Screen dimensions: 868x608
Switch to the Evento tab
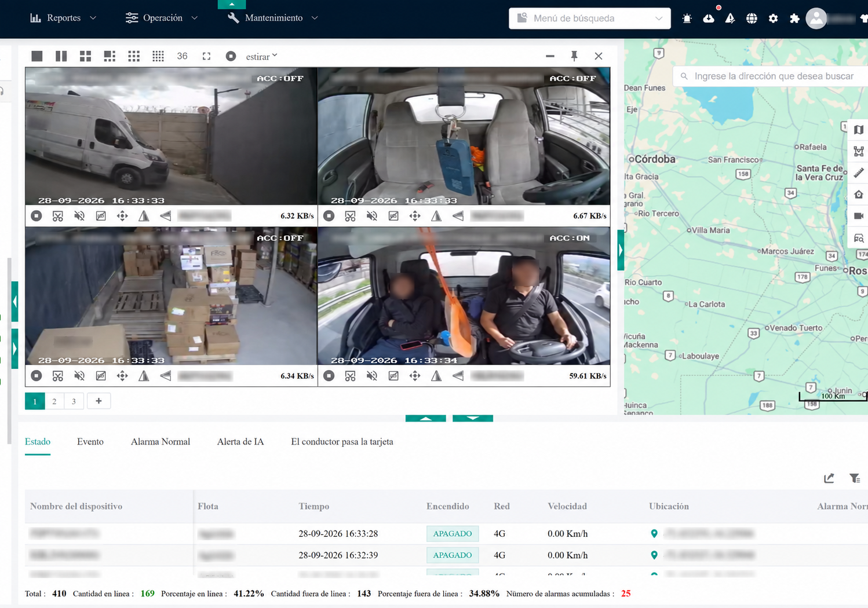click(90, 442)
